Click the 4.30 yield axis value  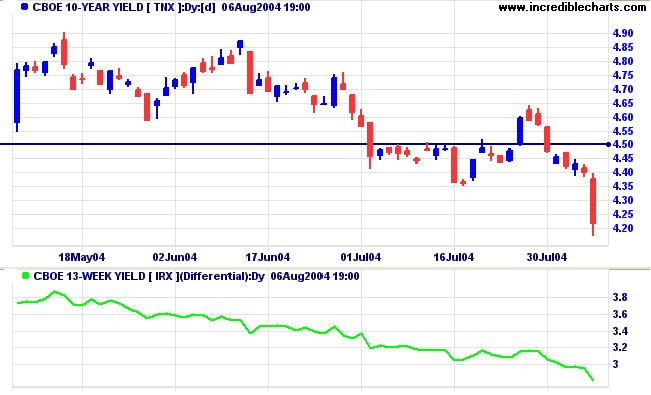click(x=623, y=200)
